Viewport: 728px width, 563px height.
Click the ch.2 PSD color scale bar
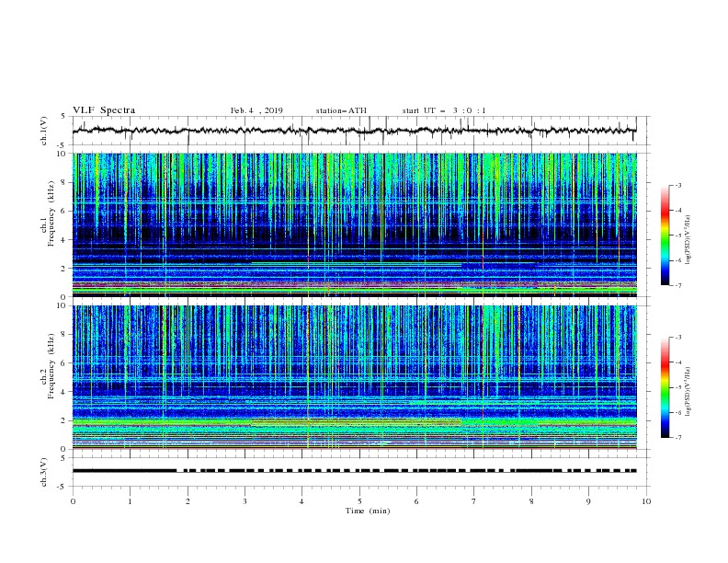(665, 387)
